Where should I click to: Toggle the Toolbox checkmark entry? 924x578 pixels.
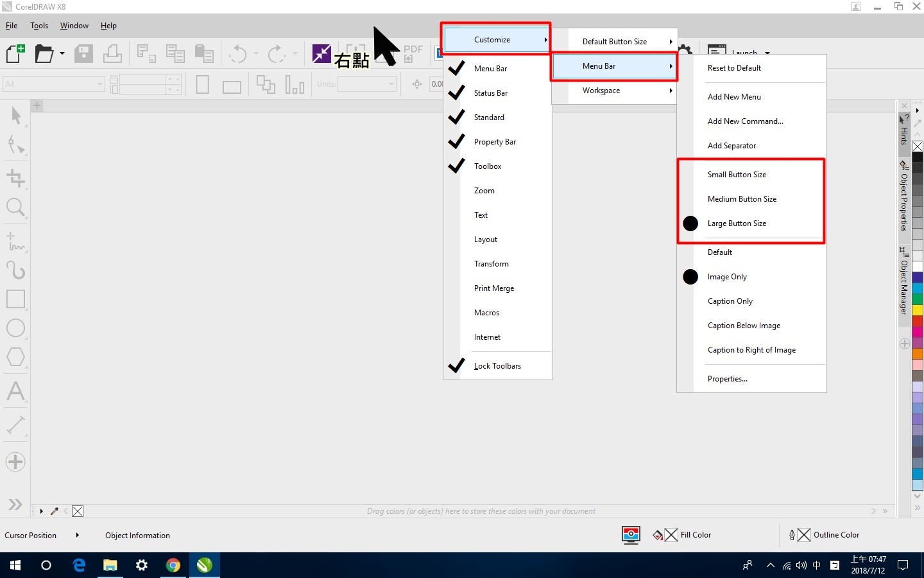[x=498, y=166]
